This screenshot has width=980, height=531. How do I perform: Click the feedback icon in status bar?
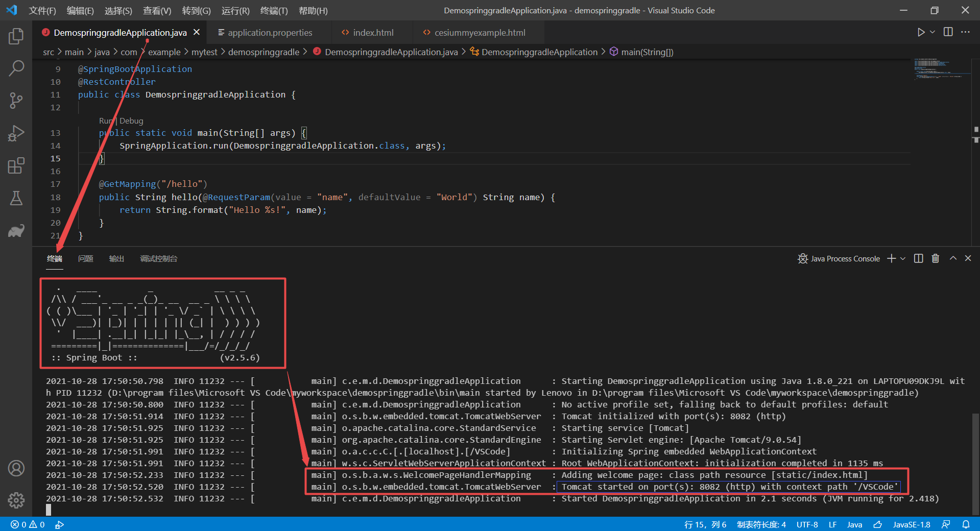coord(946,524)
